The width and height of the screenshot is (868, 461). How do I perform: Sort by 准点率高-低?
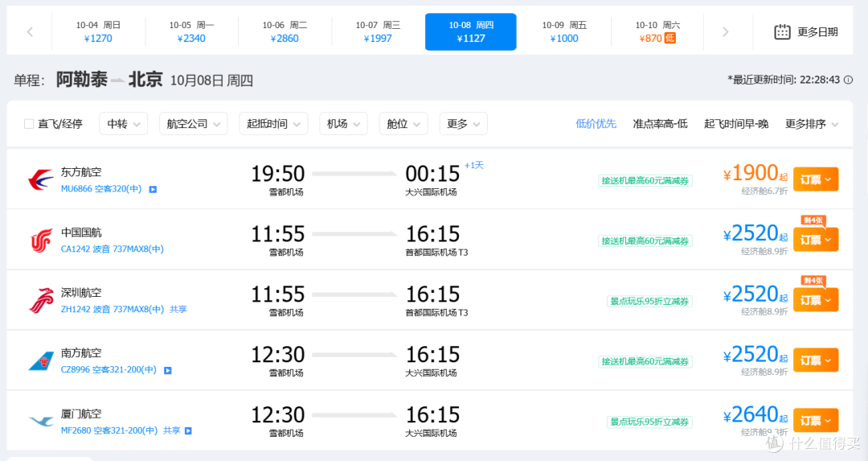tap(660, 124)
